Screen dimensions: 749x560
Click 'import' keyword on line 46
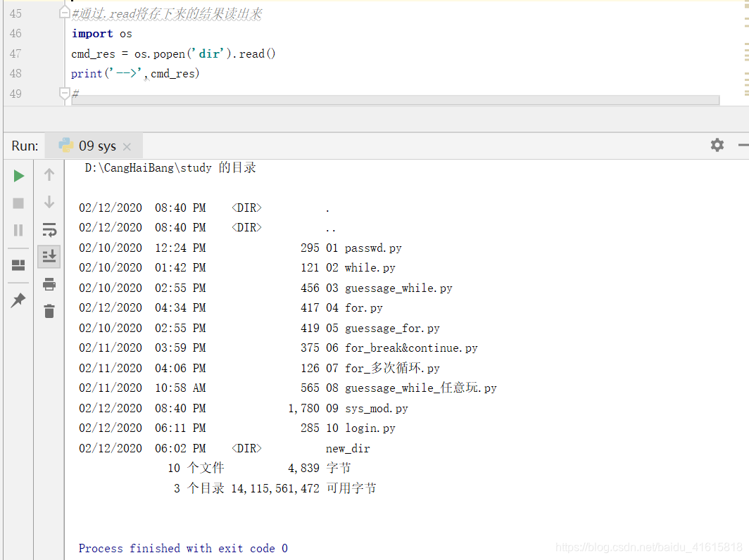92,34
